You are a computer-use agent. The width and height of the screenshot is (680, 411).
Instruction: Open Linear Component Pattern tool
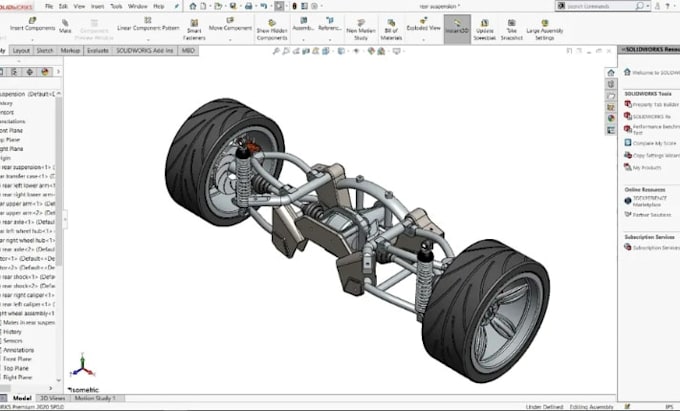(148, 24)
